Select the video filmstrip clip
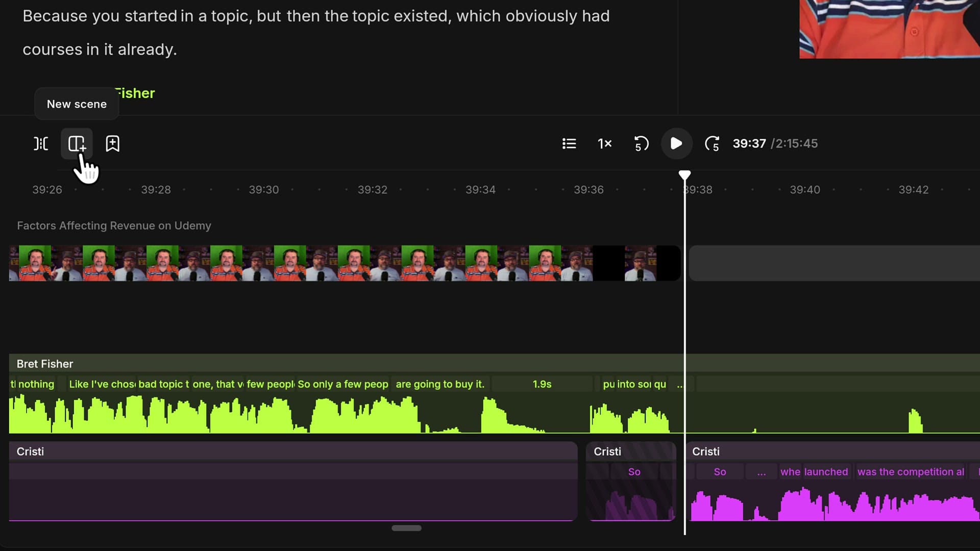The width and height of the screenshot is (980, 551). 345,263
